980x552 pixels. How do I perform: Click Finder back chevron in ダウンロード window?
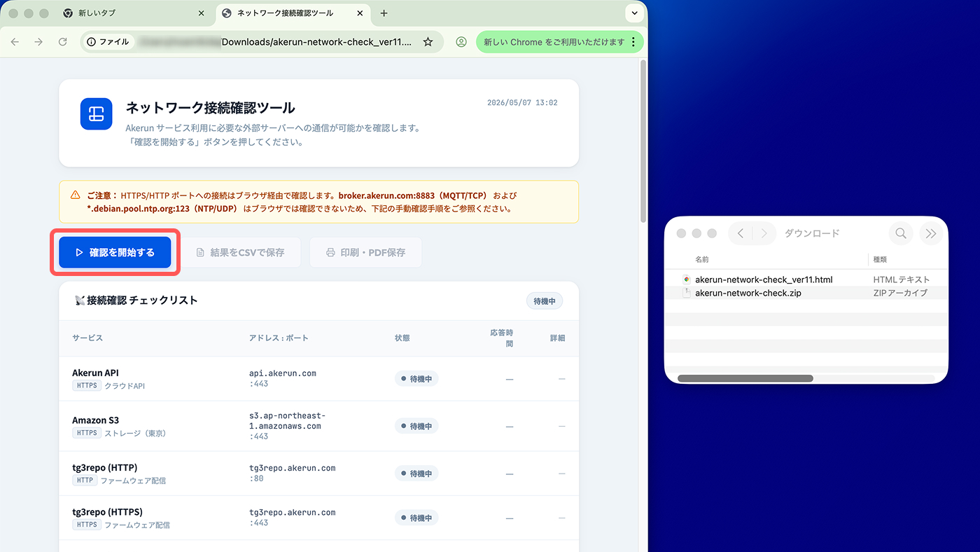(x=741, y=233)
